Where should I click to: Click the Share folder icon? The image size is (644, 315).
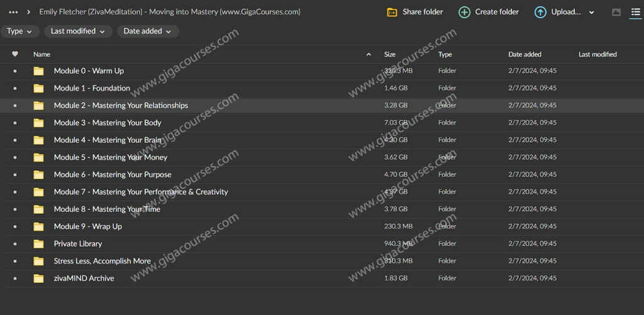(x=392, y=12)
